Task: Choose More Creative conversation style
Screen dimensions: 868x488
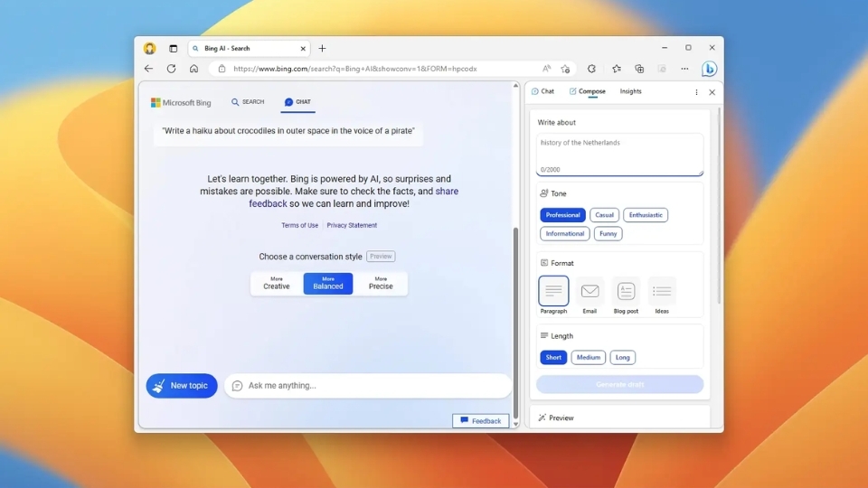Action: 277,283
